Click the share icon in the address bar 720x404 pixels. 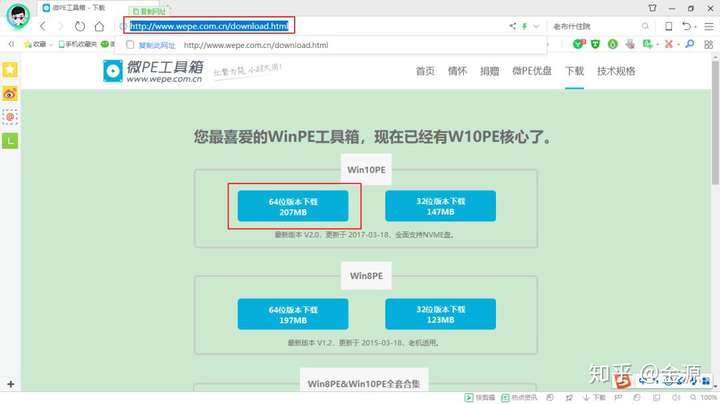(512, 26)
